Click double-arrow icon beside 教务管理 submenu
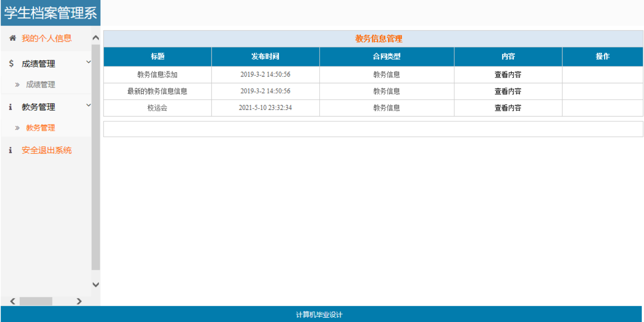The width and height of the screenshot is (644, 322). point(17,128)
